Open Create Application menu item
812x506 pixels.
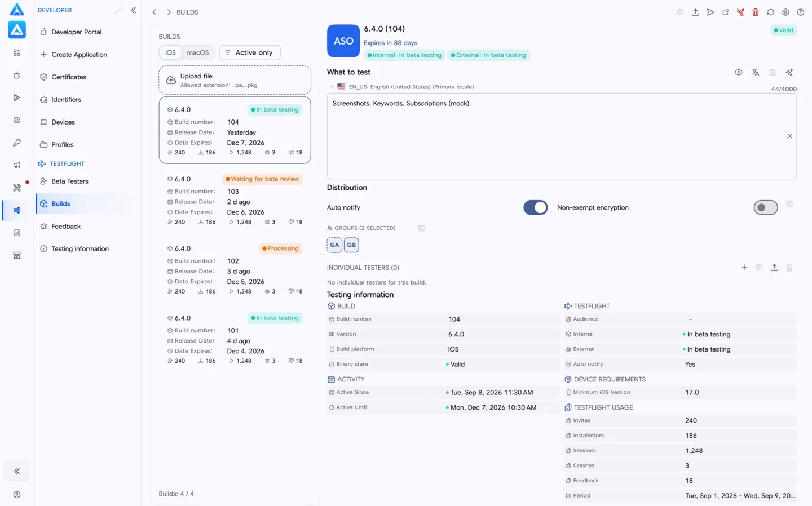click(x=87, y=55)
